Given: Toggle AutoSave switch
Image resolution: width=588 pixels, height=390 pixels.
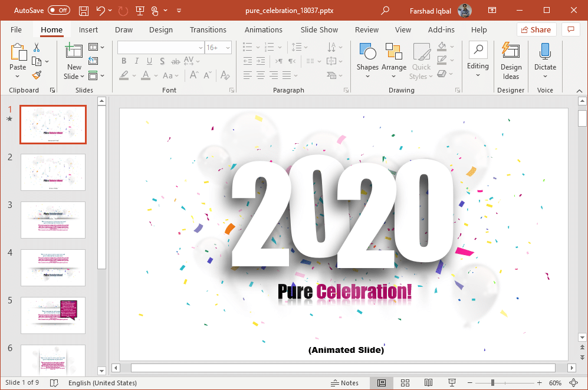Looking at the screenshot, I should pos(58,11).
